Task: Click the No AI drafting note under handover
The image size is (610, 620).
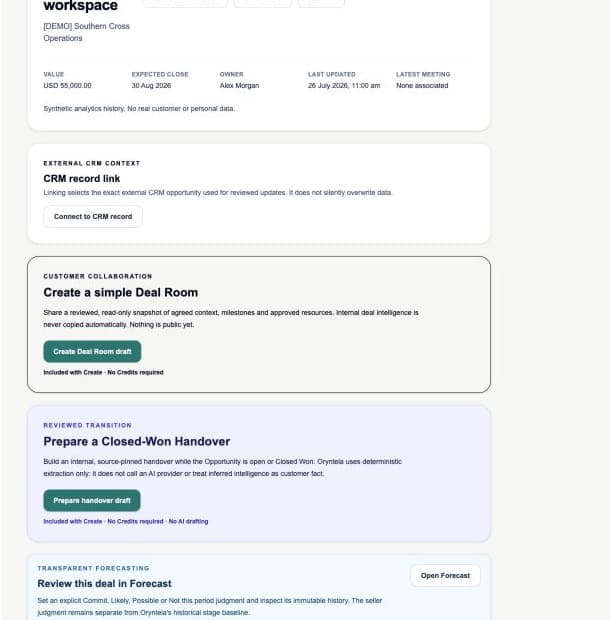Action: (189, 522)
